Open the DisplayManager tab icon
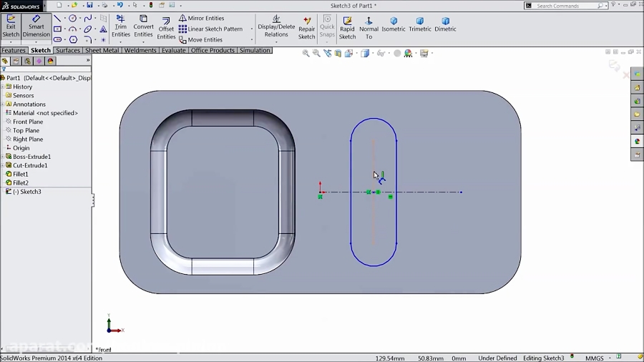Image resolution: width=644 pixels, height=362 pixels. [51, 61]
